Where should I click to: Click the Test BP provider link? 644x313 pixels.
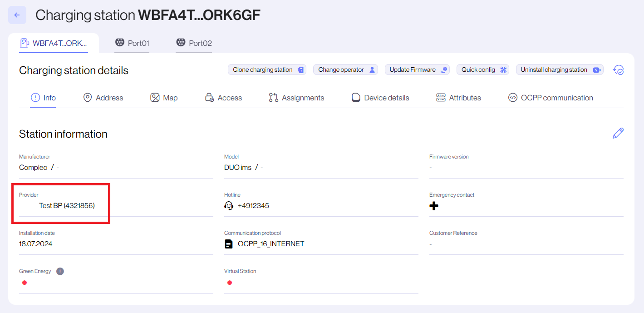[67, 206]
